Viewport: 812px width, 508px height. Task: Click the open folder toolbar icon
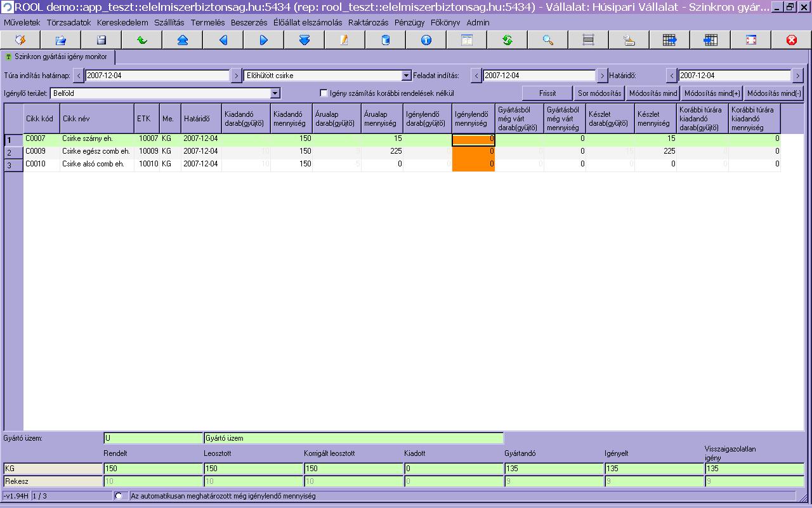tap(60, 40)
